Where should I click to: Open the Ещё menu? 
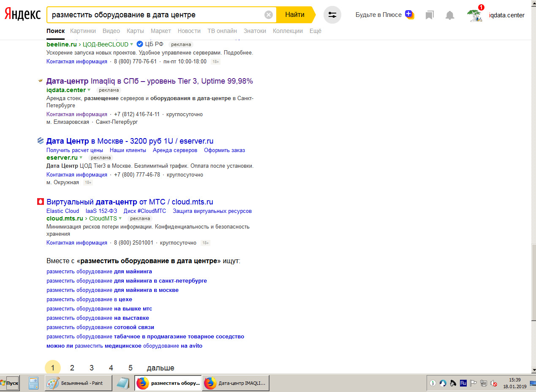[316, 31]
